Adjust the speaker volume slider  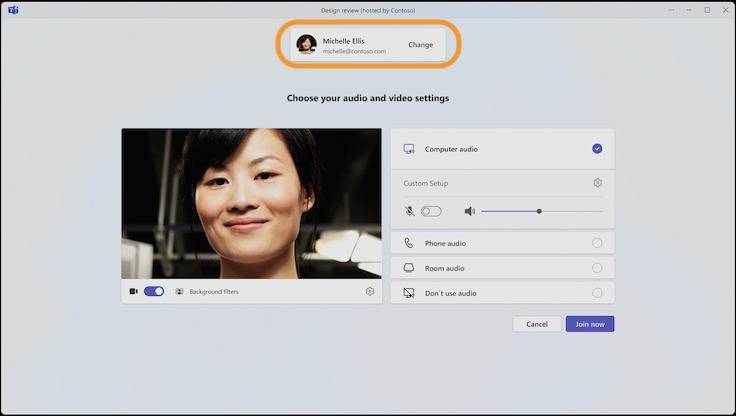tap(539, 211)
